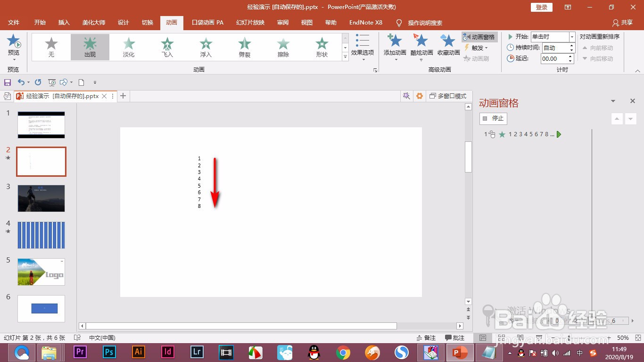Click the 登录 (Sign in) button
Image resolution: width=644 pixels, height=362 pixels.
[541, 7]
